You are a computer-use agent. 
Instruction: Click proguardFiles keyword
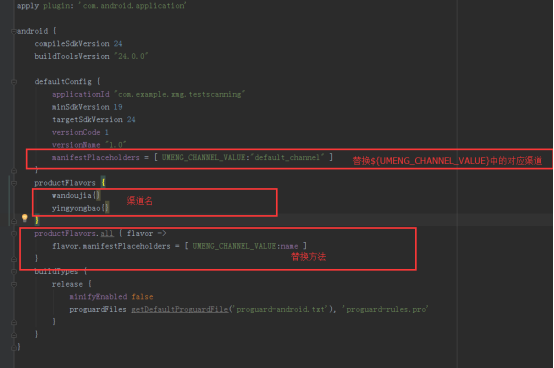[98, 309]
